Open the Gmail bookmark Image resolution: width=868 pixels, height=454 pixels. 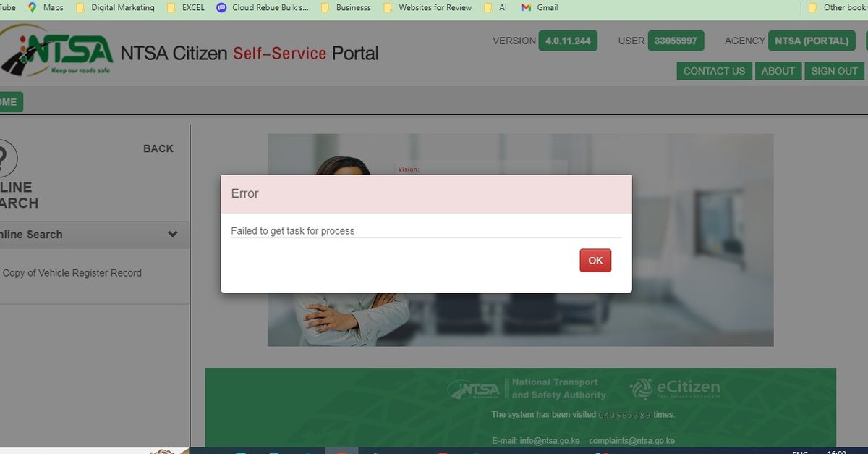click(540, 8)
